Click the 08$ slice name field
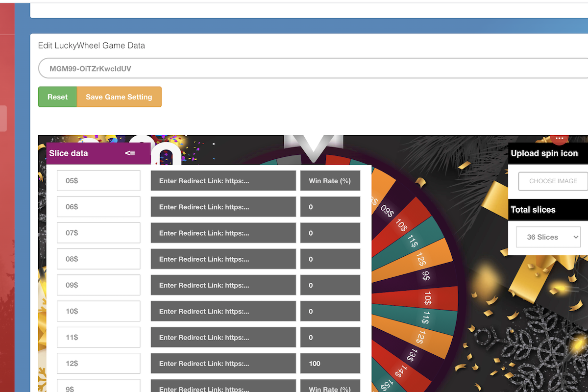The height and width of the screenshot is (392, 588). 98,259
